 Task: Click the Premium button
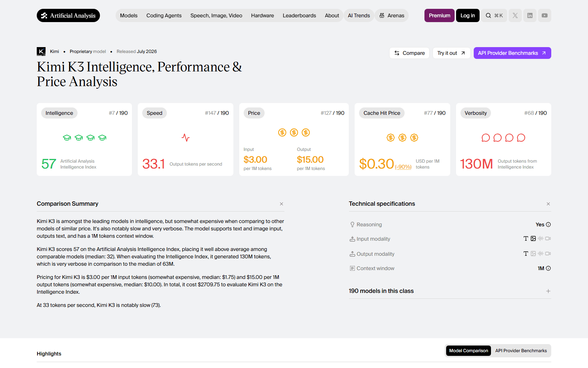click(x=440, y=15)
